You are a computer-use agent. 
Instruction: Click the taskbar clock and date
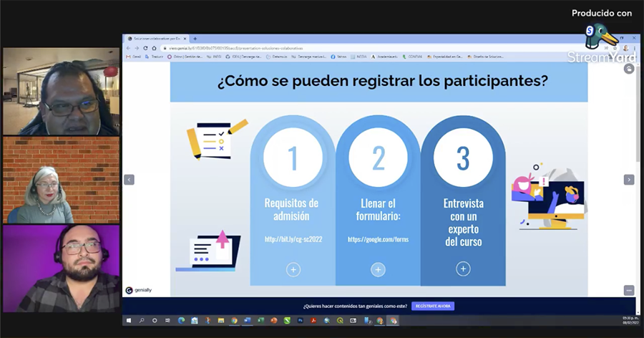pos(630,320)
